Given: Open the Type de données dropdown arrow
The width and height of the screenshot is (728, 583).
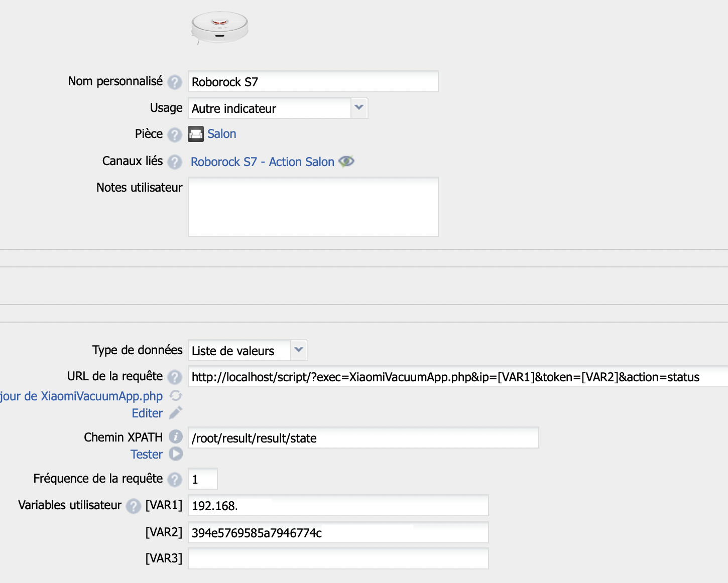Looking at the screenshot, I should (x=299, y=350).
